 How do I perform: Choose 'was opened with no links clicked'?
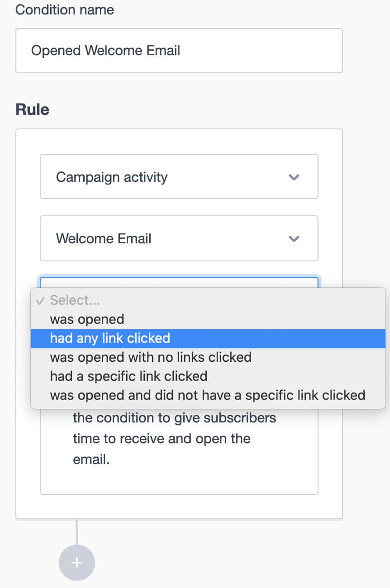tap(151, 357)
